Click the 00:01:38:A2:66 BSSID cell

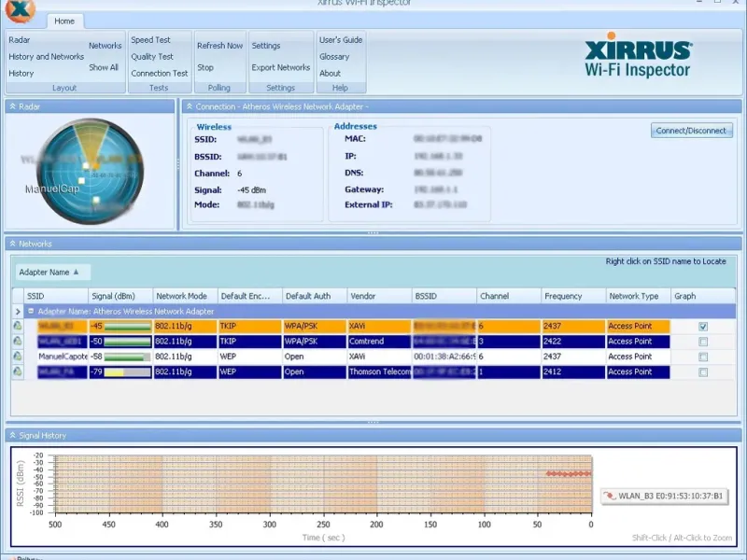(x=444, y=357)
